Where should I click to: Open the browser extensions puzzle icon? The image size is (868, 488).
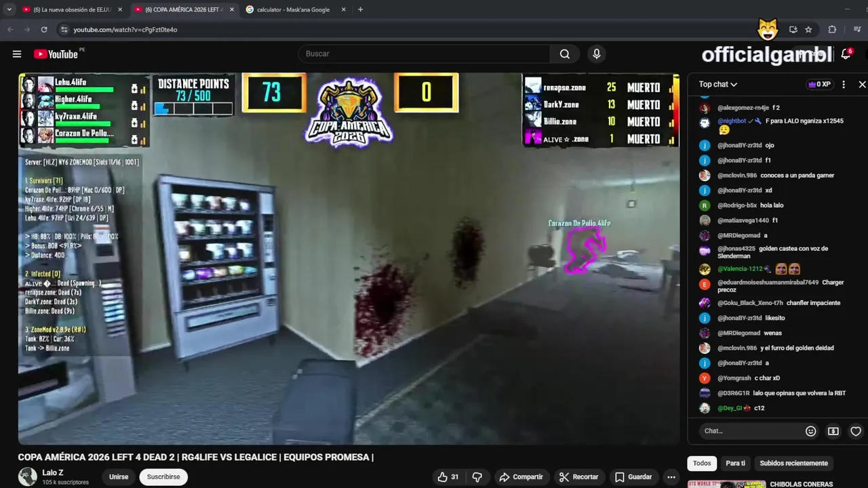pos(832,29)
